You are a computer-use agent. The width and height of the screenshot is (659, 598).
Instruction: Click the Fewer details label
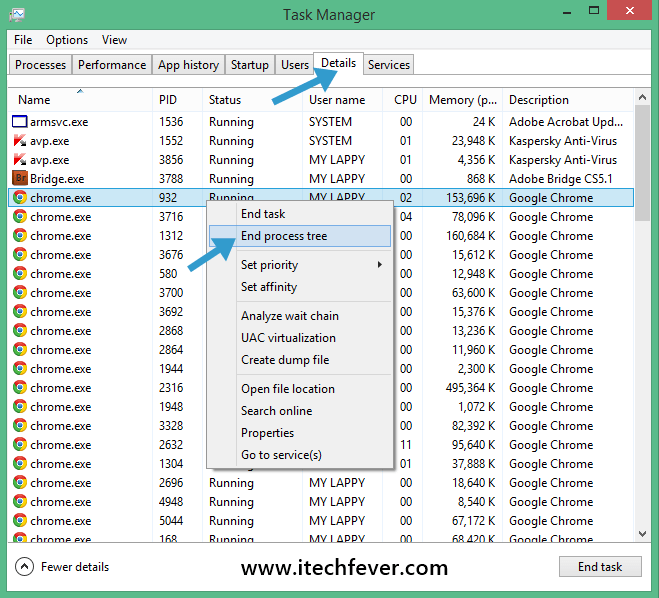tap(75, 567)
